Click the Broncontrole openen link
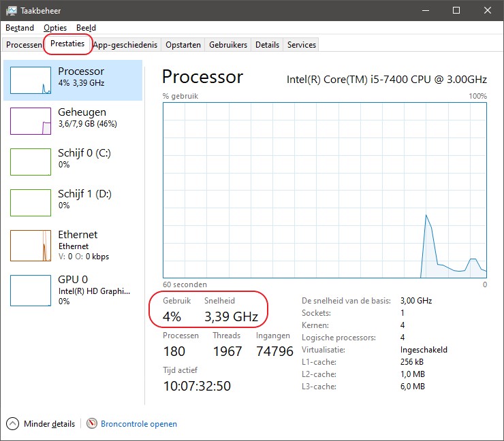Screen dimensions: 504x441 coord(139,423)
